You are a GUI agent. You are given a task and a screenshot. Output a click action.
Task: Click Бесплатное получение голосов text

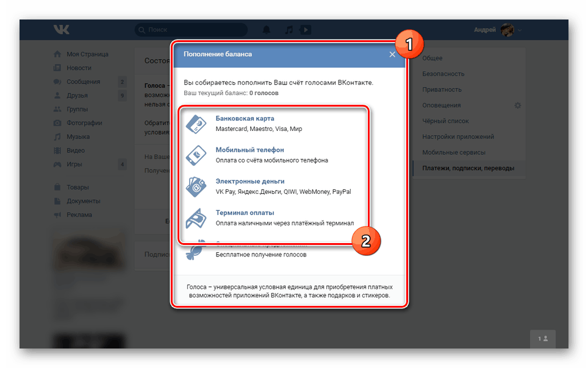tap(261, 255)
